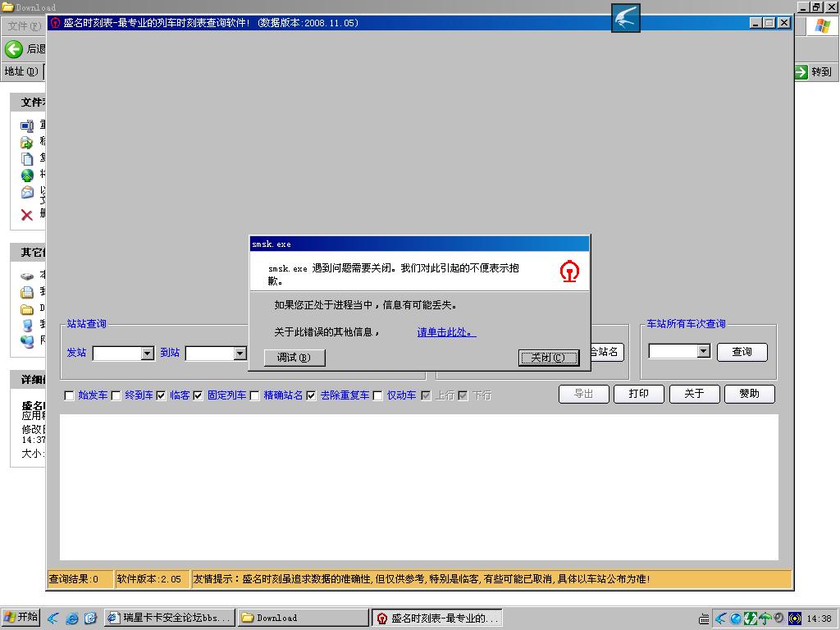Click 关闭(C) close button in error dialog
Viewport: 840px width, 630px height.
pyautogui.click(x=549, y=358)
